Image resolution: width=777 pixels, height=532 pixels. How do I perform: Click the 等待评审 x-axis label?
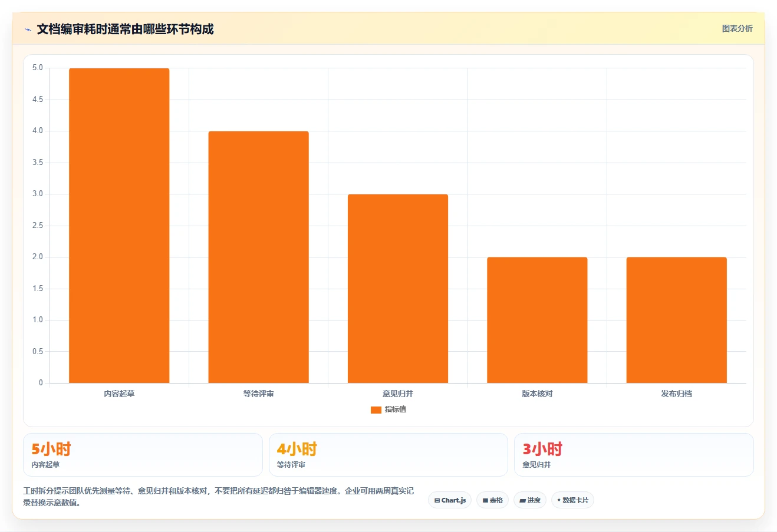(x=258, y=394)
